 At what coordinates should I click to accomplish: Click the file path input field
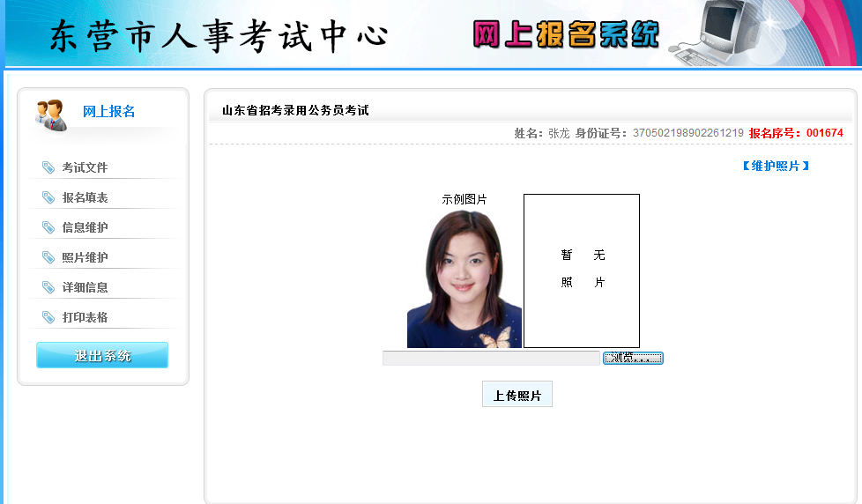coord(491,358)
